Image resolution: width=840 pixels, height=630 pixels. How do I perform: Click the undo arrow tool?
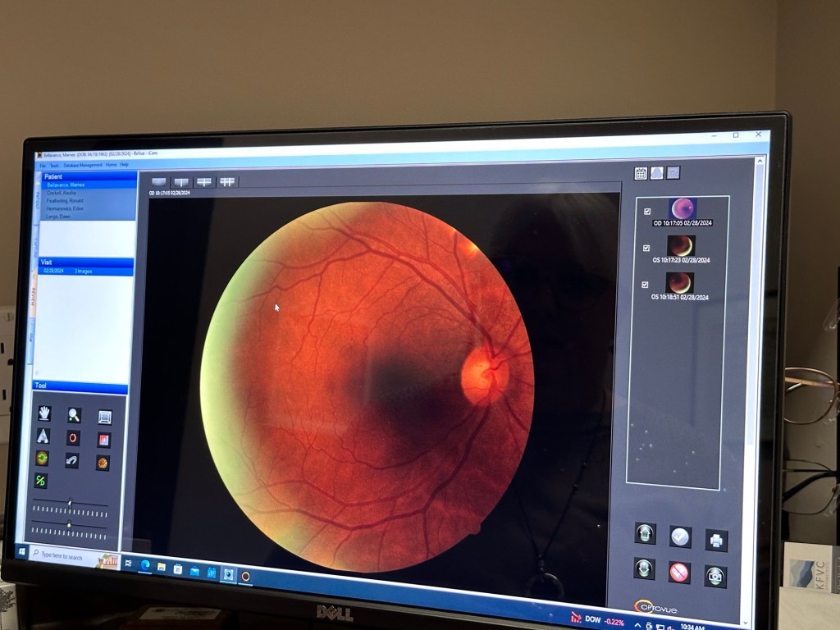click(x=72, y=461)
